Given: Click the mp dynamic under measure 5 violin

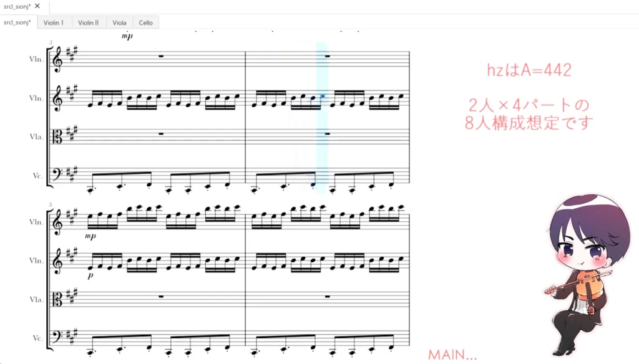Looking at the screenshot, I should click(90, 236).
